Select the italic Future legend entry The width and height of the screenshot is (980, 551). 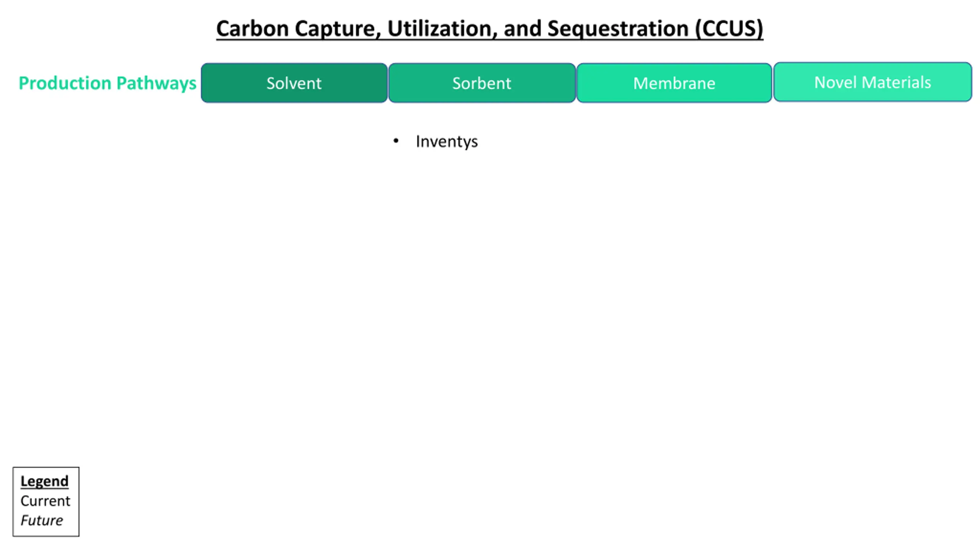[41, 520]
